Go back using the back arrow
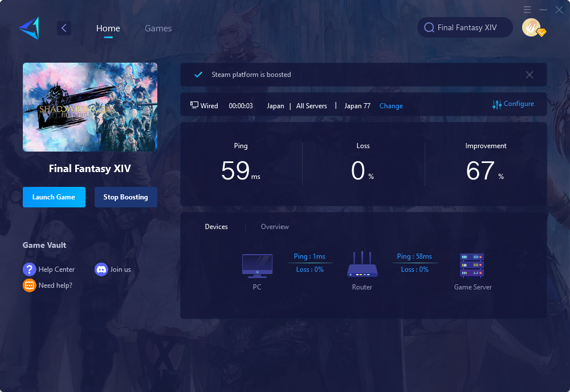This screenshot has height=392, width=570. [x=64, y=28]
